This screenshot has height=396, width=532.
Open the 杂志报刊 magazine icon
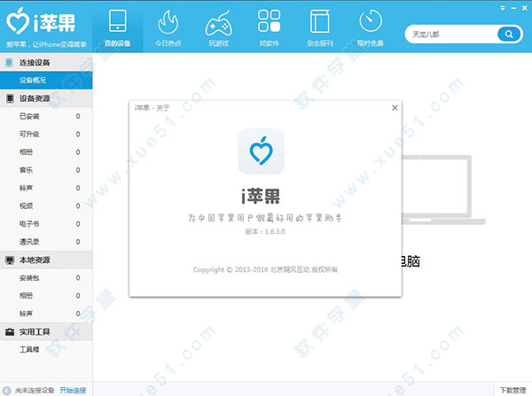tap(319, 21)
